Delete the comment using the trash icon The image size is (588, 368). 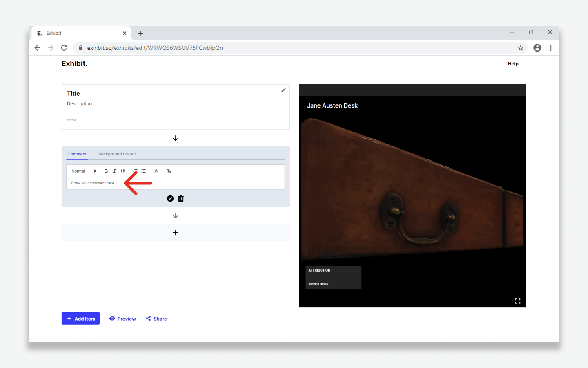click(181, 199)
